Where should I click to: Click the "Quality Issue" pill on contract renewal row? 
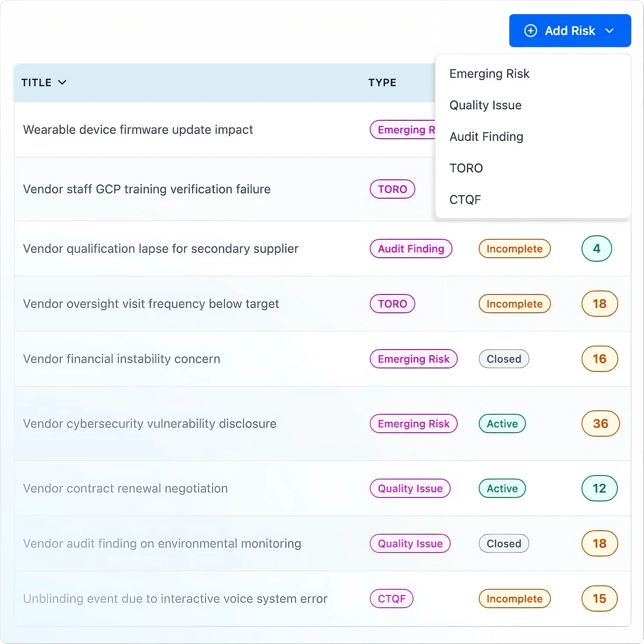[410, 488]
